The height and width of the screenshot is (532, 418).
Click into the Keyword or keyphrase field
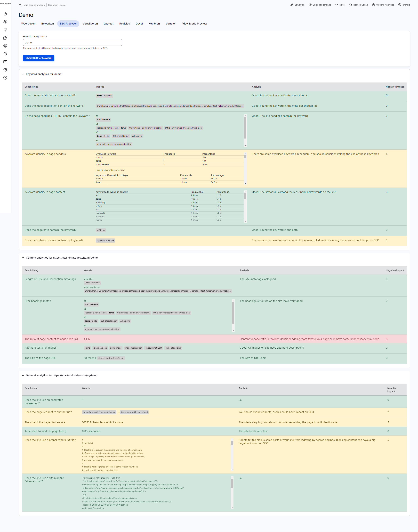click(x=72, y=43)
